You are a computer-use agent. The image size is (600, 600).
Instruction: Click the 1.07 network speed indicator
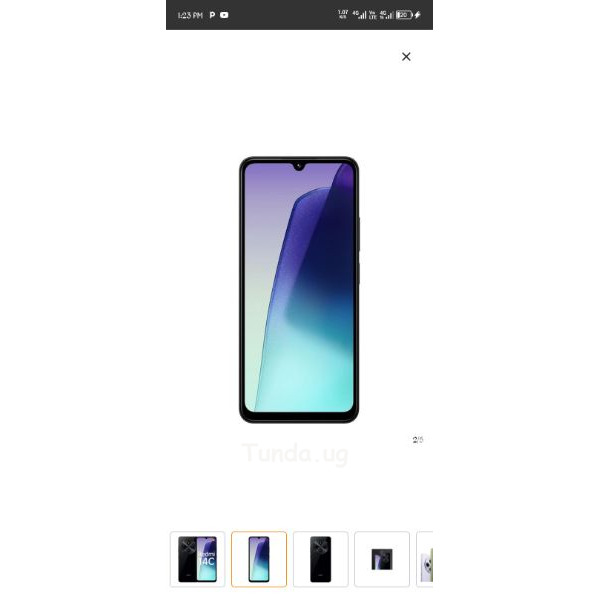pos(343,15)
